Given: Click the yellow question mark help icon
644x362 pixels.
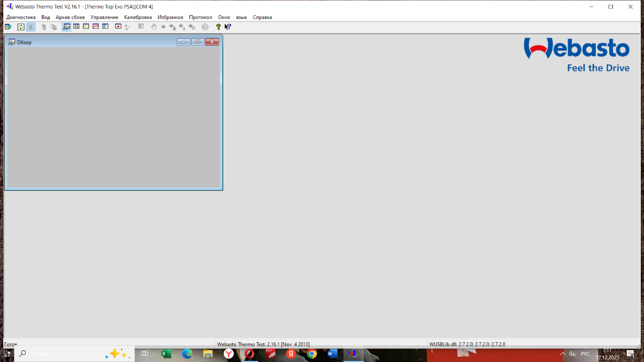Looking at the screenshot, I should 218,27.
